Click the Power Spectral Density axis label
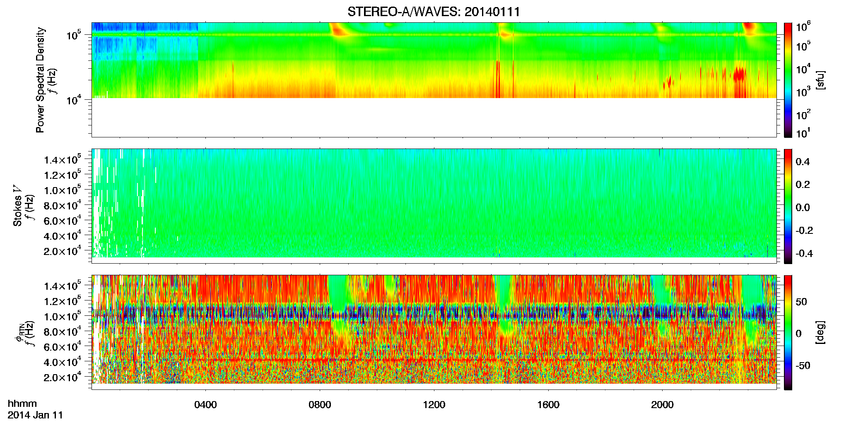The height and width of the screenshot is (447, 868). [40, 80]
